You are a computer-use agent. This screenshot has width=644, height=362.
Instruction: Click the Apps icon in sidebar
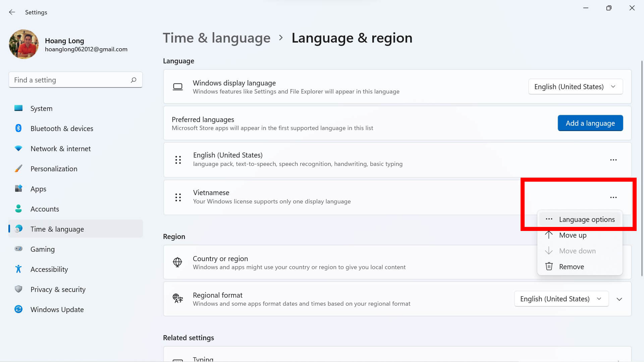pyautogui.click(x=18, y=188)
